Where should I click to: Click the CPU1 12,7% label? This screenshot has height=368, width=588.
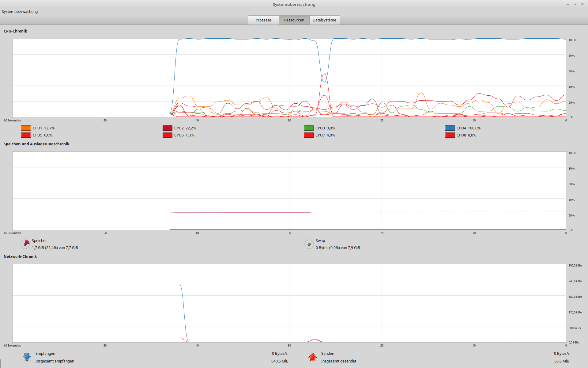pos(43,128)
